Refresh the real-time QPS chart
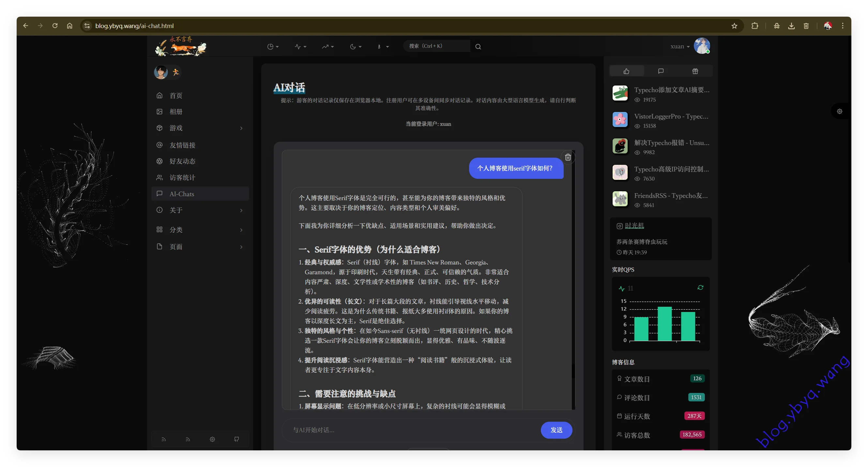Screen dimensions: 868x467 point(700,288)
